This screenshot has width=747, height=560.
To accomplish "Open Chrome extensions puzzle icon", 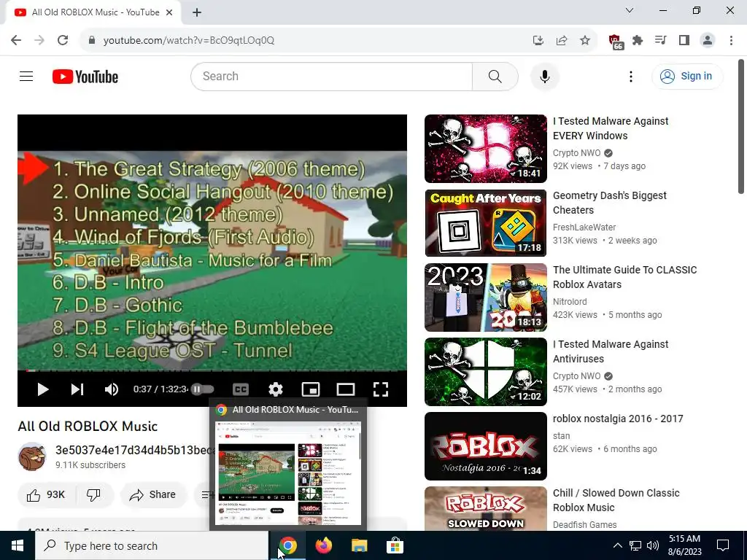I will point(638,41).
